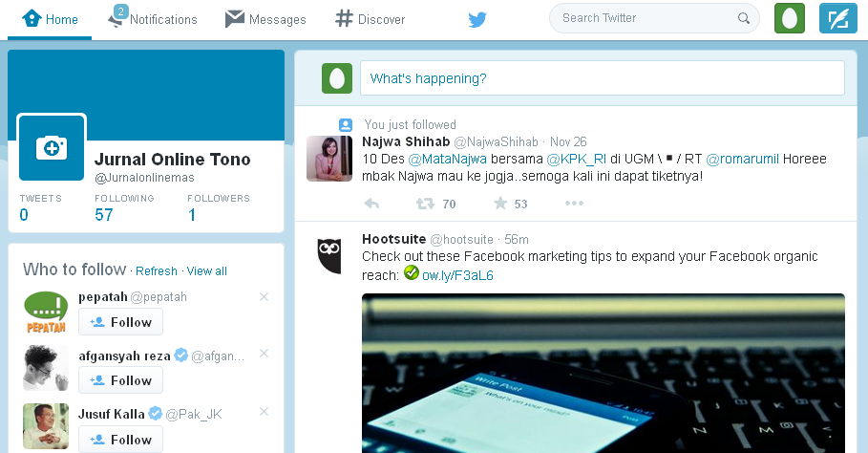Image resolution: width=868 pixels, height=453 pixels.
Task: Open the 56m tweet timestamp
Action: 516,239
